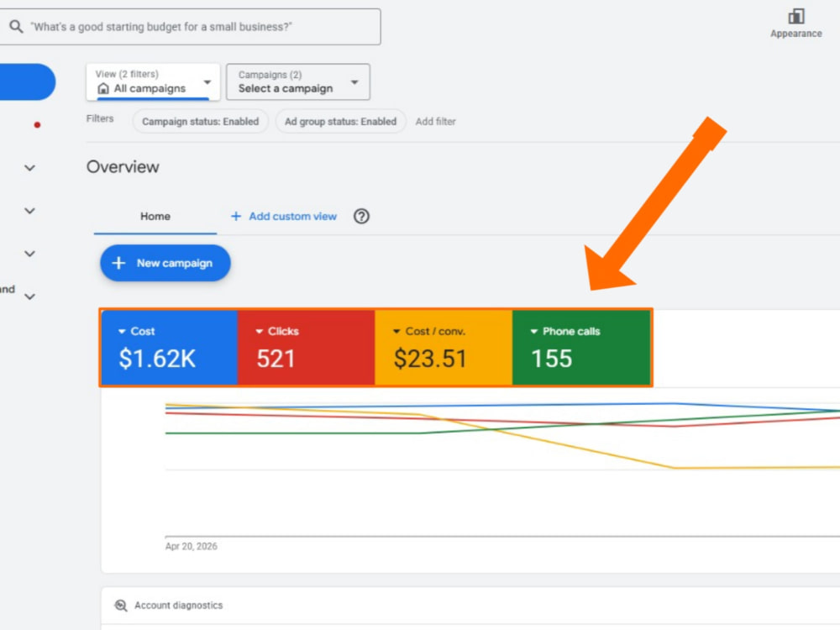840x630 pixels.
Task: Click the Ad group status: Enabled chip
Action: pos(341,122)
